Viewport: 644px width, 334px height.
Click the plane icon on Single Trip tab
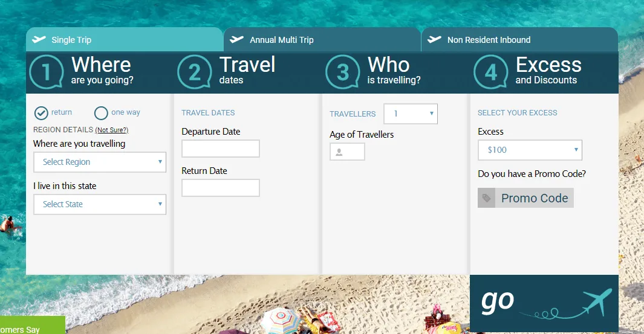tap(39, 40)
